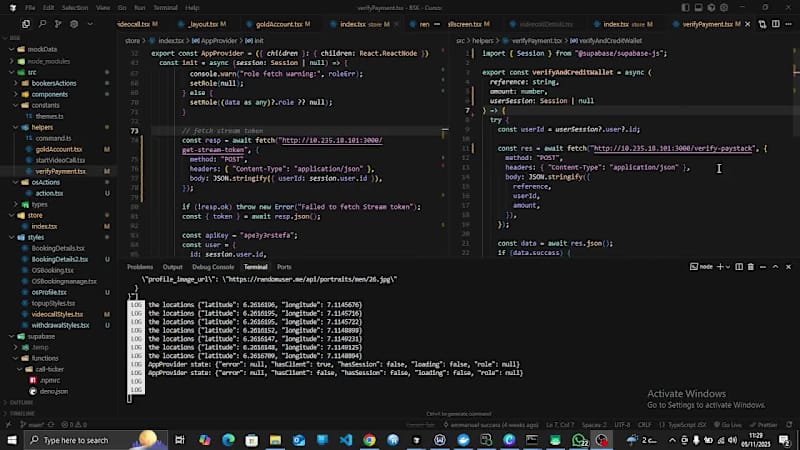800x450 pixels.
Task: Open deno.json in the explorer
Action: [54, 391]
